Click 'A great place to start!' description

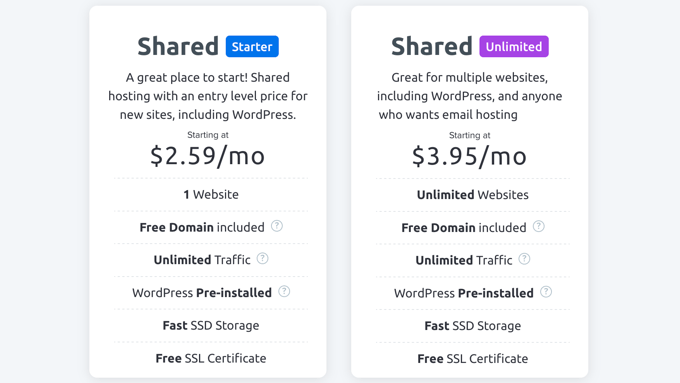click(208, 96)
